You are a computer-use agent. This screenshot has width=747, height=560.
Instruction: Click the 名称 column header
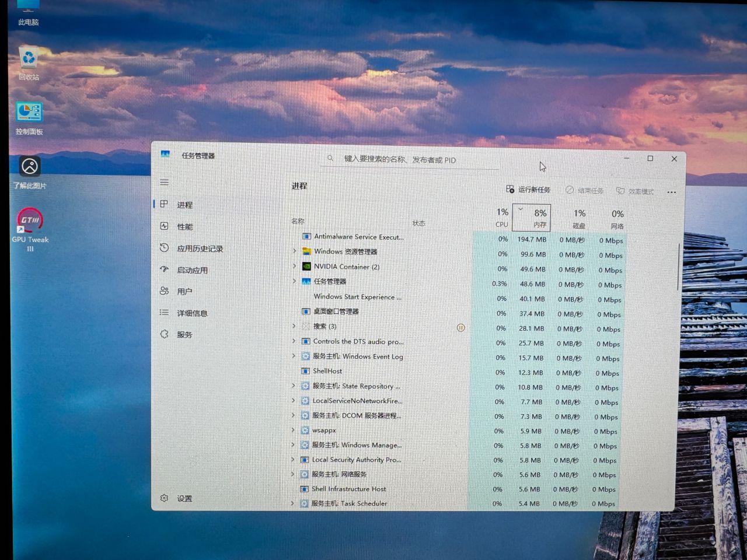coord(298,221)
